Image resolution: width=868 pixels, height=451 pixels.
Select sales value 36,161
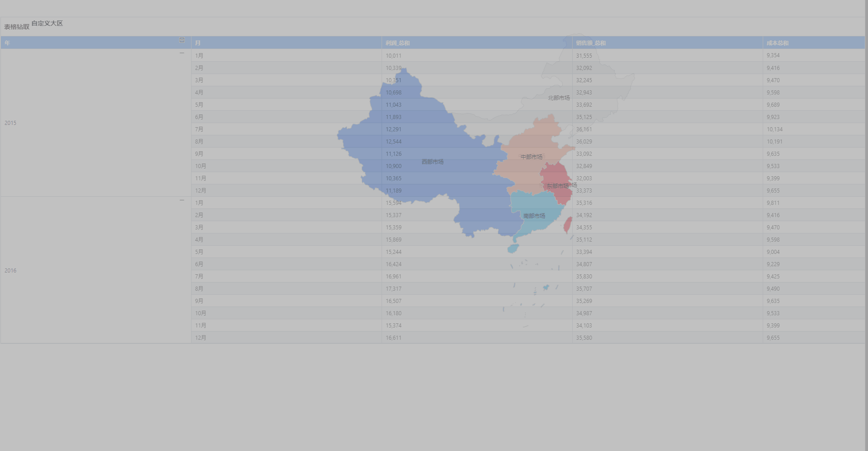coord(584,129)
